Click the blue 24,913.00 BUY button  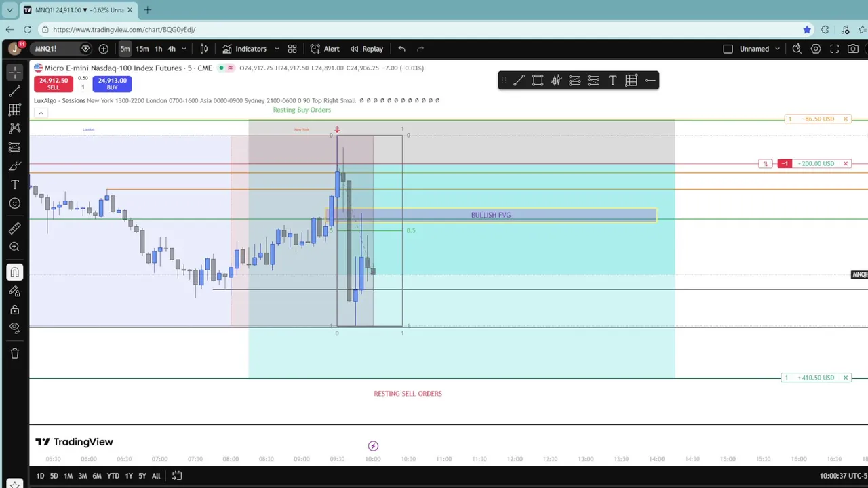112,84
